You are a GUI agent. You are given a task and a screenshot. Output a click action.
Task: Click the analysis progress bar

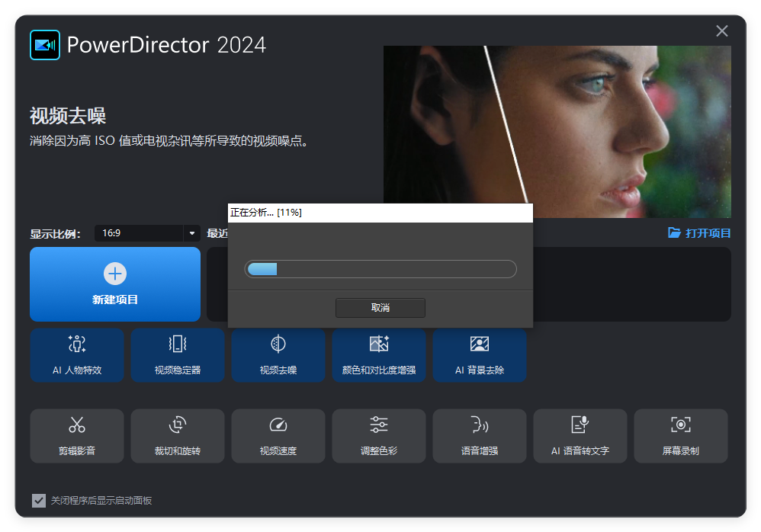click(380, 269)
